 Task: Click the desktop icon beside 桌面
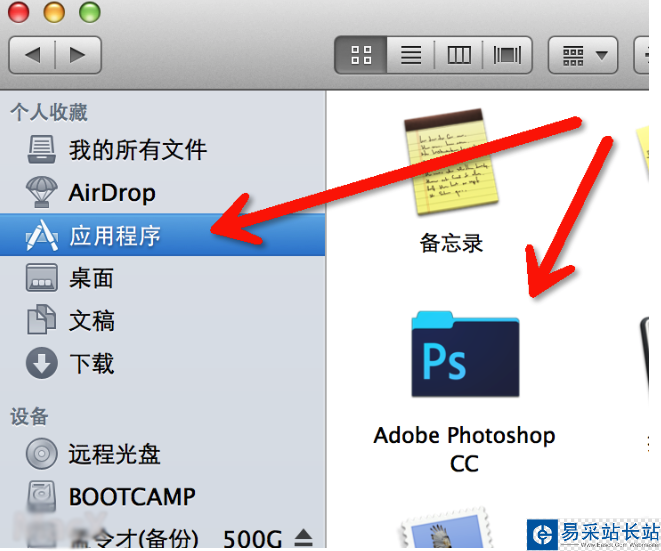[x=41, y=278]
